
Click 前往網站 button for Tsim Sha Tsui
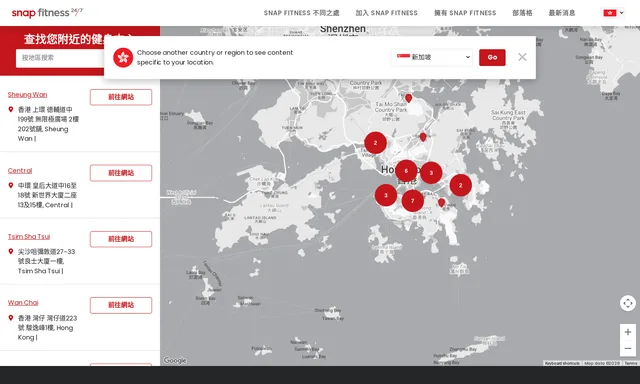click(x=121, y=239)
